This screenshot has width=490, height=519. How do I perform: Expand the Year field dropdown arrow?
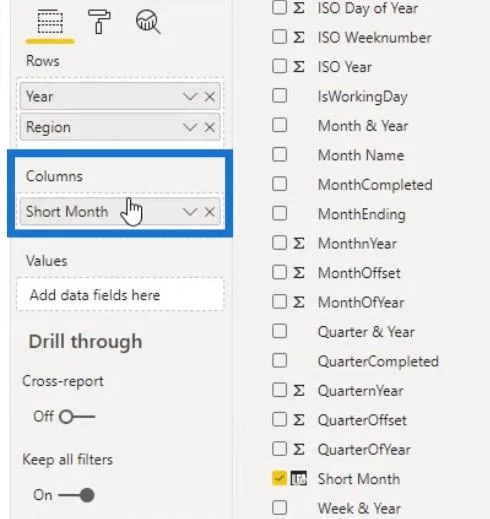(x=190, y=97)
